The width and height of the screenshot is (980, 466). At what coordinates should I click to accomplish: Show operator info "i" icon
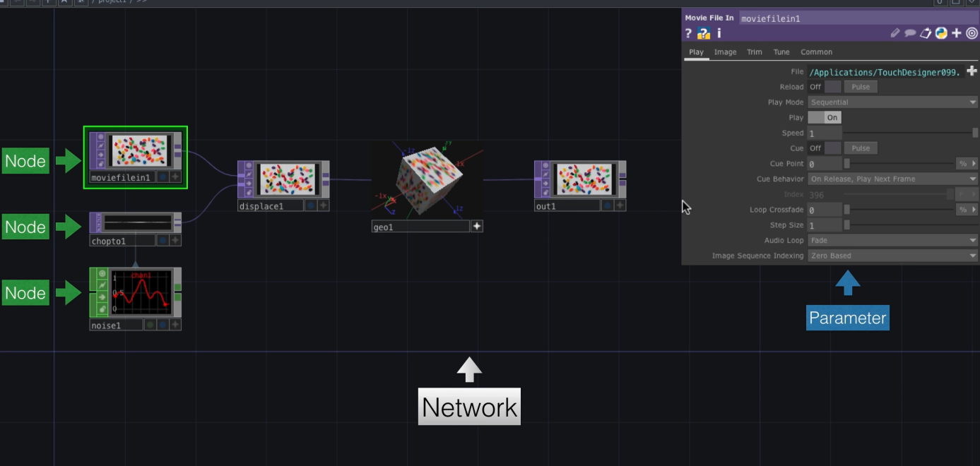(x=719, y=33)
